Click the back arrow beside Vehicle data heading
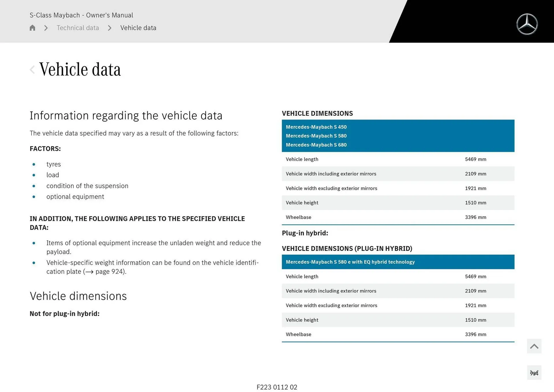554x392 pixels. click(32, 69)
